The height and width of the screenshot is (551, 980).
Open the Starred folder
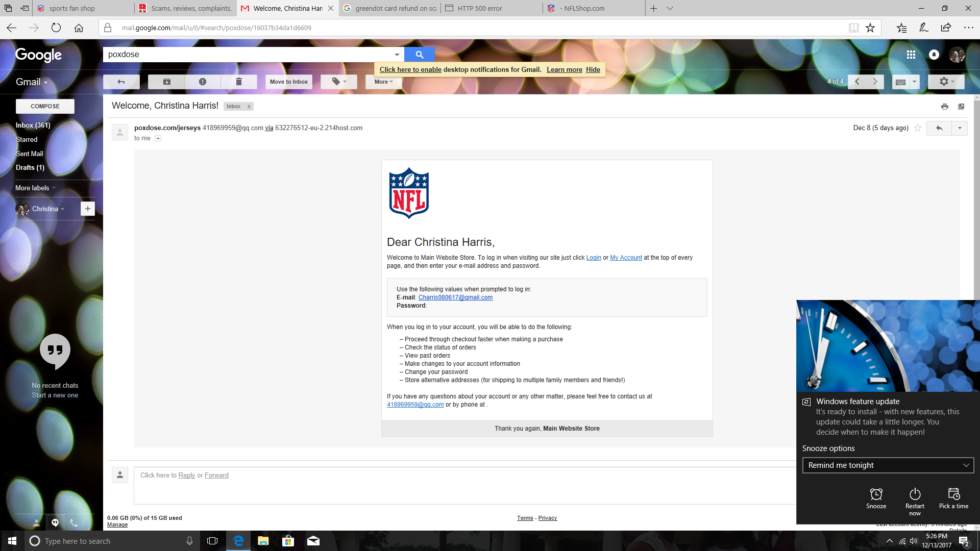tap(27, 139)
